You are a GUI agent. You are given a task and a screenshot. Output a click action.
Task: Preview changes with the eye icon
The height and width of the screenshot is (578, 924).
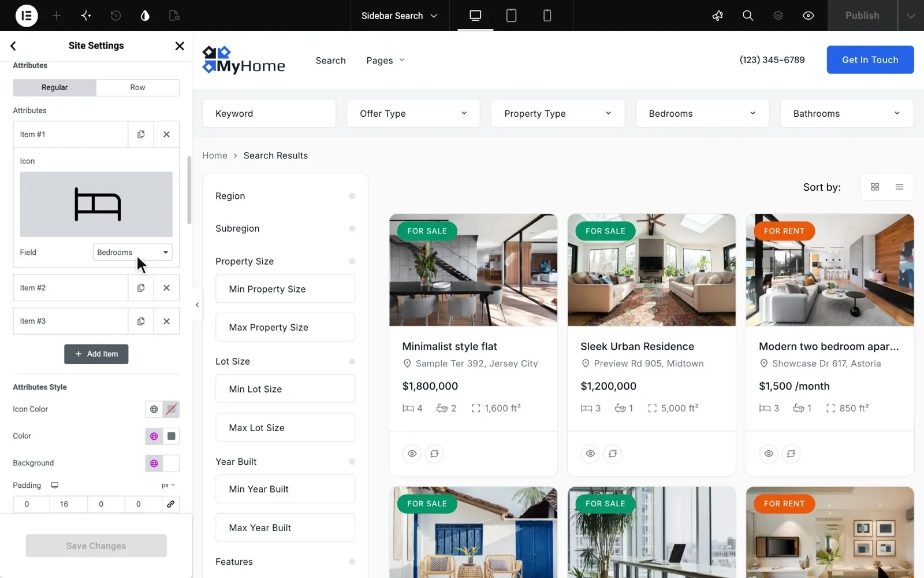tap(808, 16)
